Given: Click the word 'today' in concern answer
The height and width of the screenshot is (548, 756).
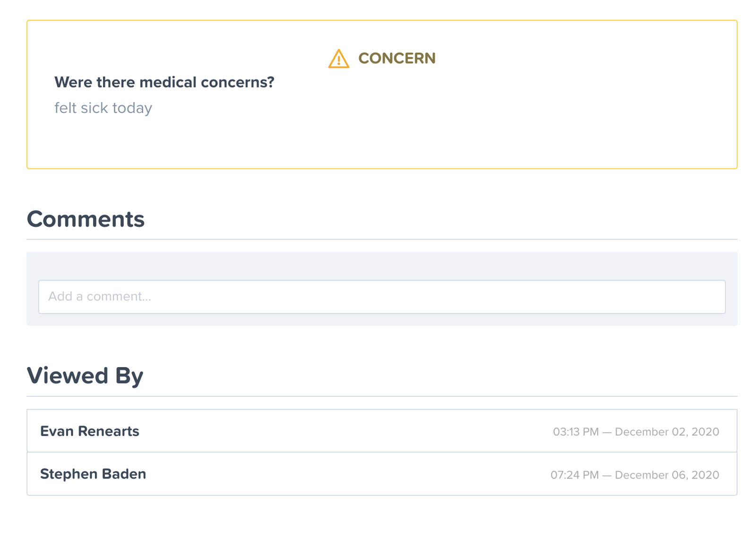Looking at the screenshot, I should pyautogui.click(x=132, y=108).
